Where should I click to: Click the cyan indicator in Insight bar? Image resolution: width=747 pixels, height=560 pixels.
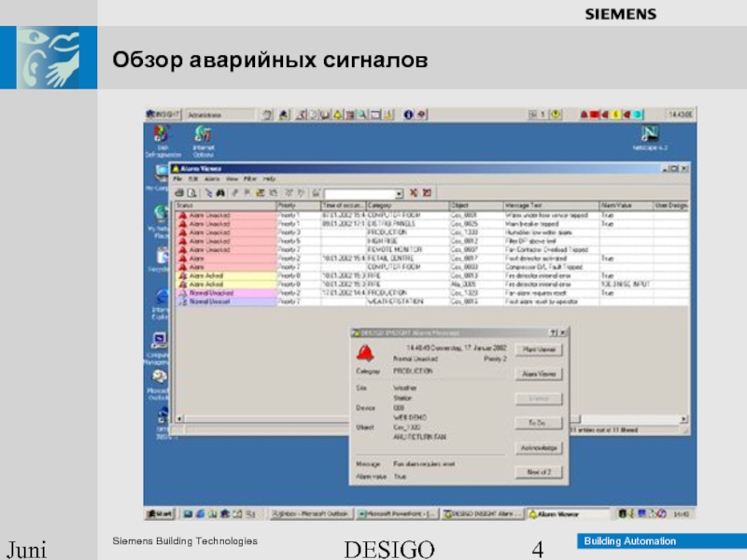click(638, 114)
